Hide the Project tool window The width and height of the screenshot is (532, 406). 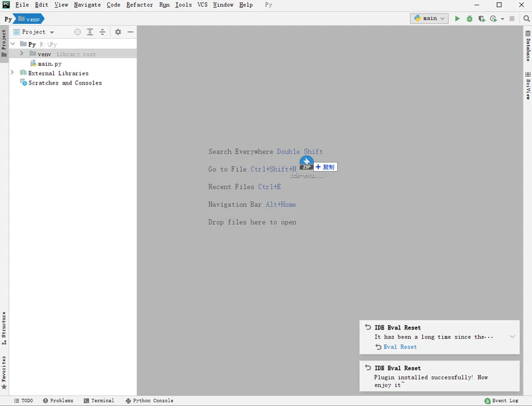130,32
